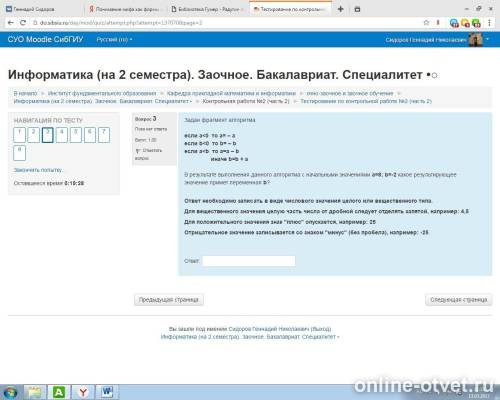Open the Word taskbar icon
Viewport: 500px width, 400px height.
click(x=107, y=392)
